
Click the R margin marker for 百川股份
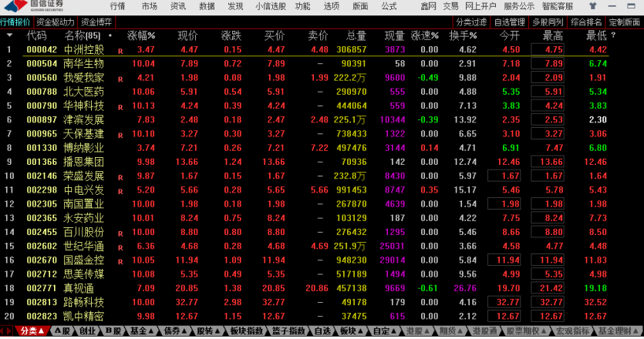tap(120, 234)
